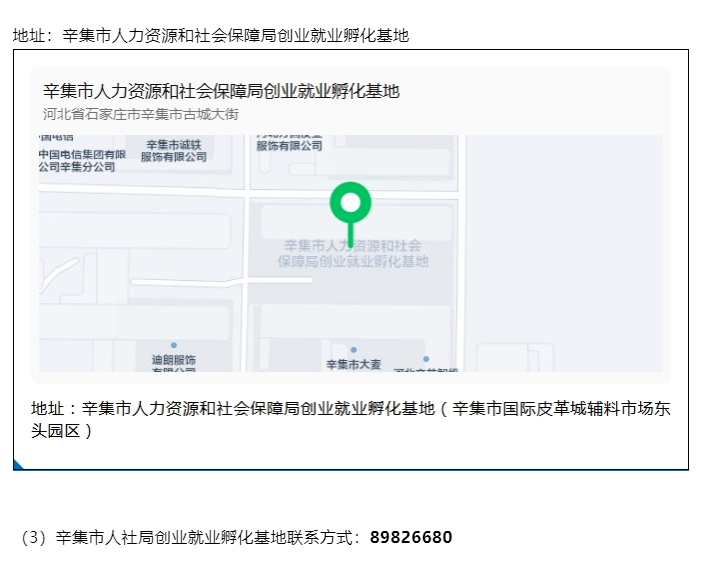Click the 中国电信集团有限公司辛集分公司 map label
This screenshot has height=578, width=727.
pyautogui.click(x=82, y=160)
